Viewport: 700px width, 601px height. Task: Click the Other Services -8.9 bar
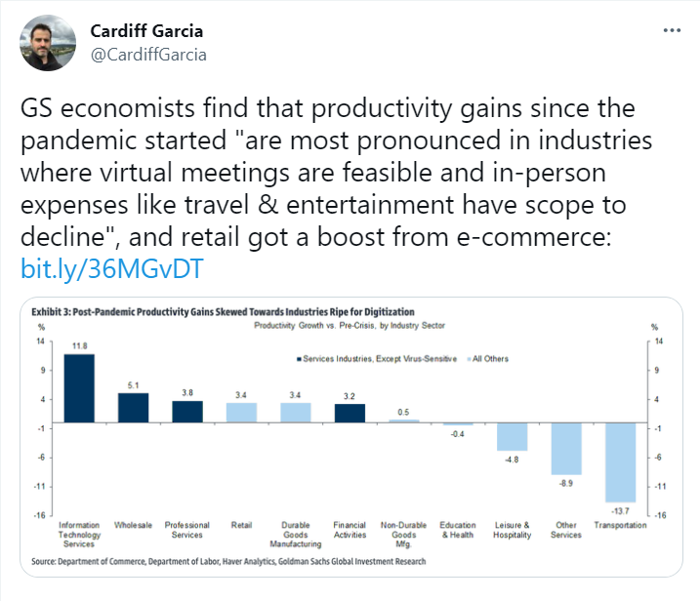(566, 448)
